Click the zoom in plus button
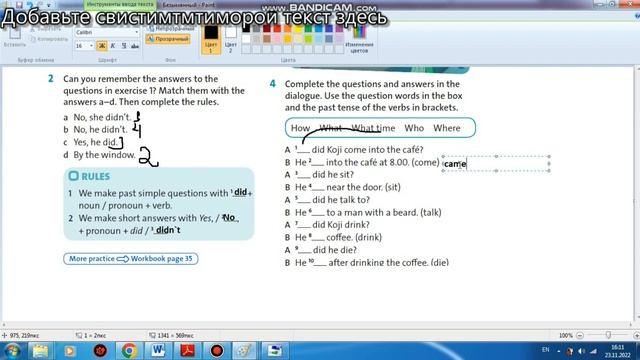Viewport: 640px width, 360px height. [636, 336]
